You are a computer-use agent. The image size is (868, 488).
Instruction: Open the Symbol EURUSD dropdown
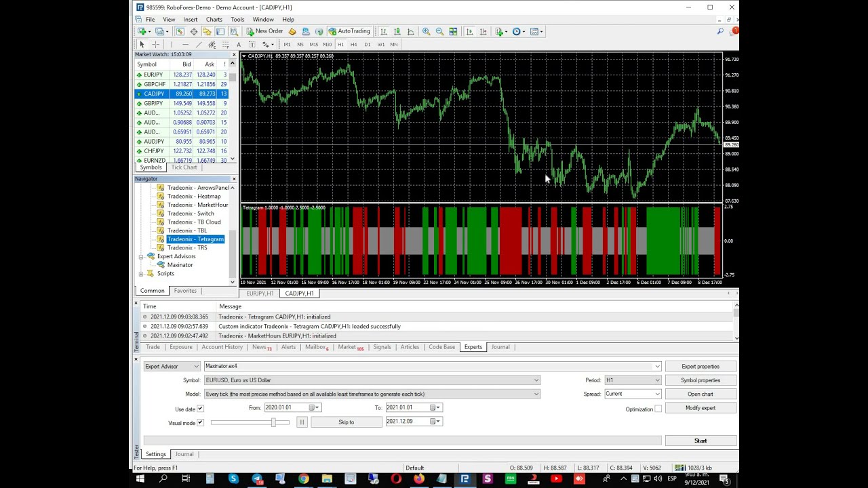pyautogui.click(x=372, y=380)
